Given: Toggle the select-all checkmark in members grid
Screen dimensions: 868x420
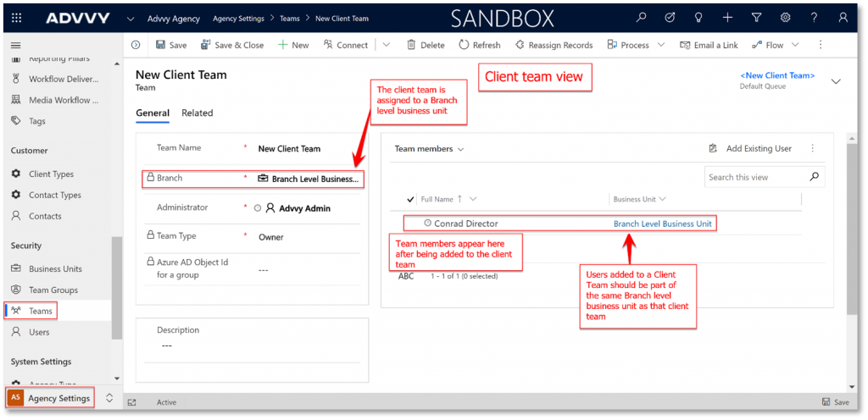Looking at the screenshot, I should pyautogui.click(x=411, y=199).
